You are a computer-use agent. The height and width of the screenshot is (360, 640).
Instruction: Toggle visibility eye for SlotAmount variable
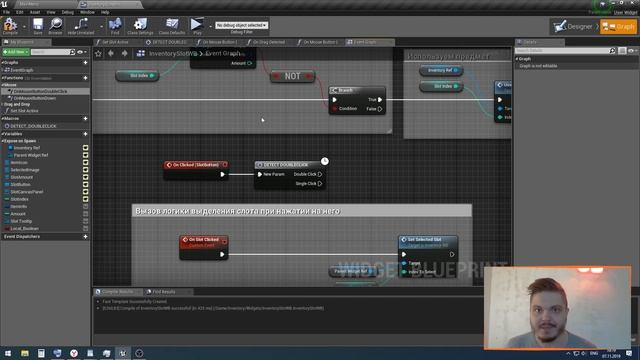pos(85,177)
